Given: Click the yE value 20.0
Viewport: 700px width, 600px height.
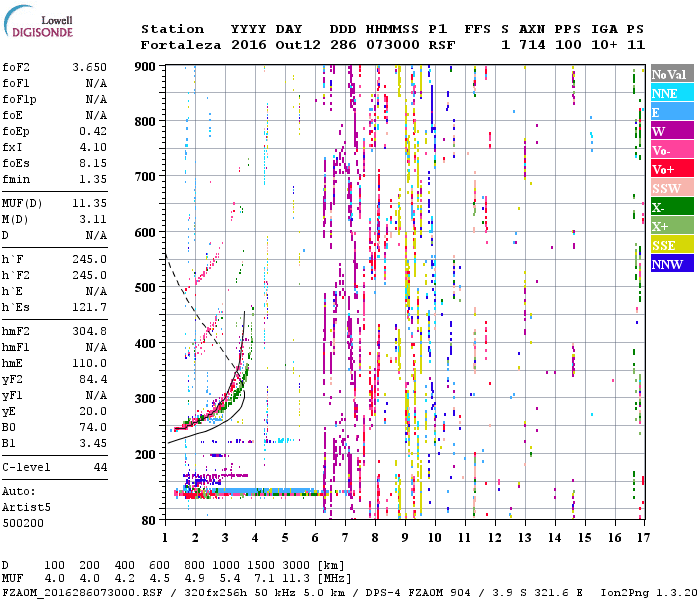Looking at the screenshot, I should pyautogui.click(x=93, y=411).
